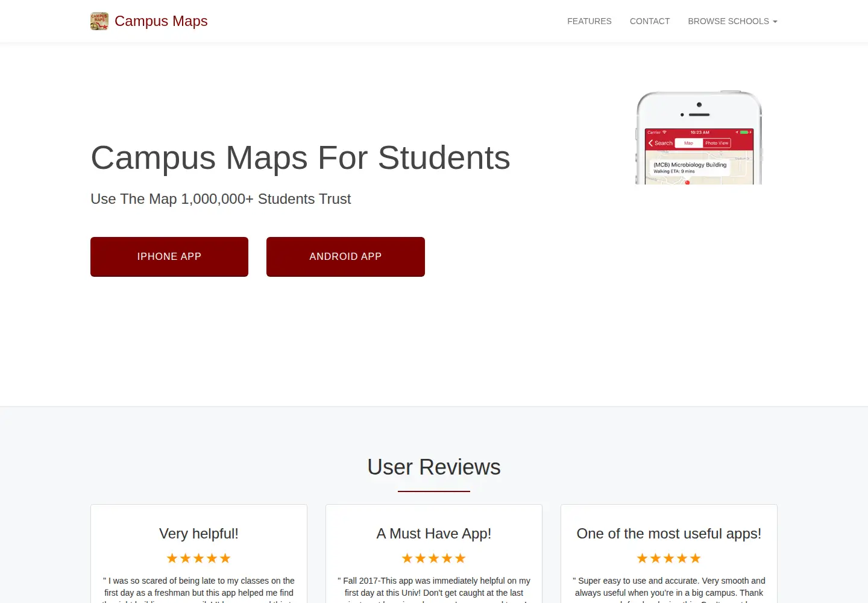This screenshot has width=868, height=603.
Task: Click 'A Must Have App!' review title
Action: tap(434, 534)
